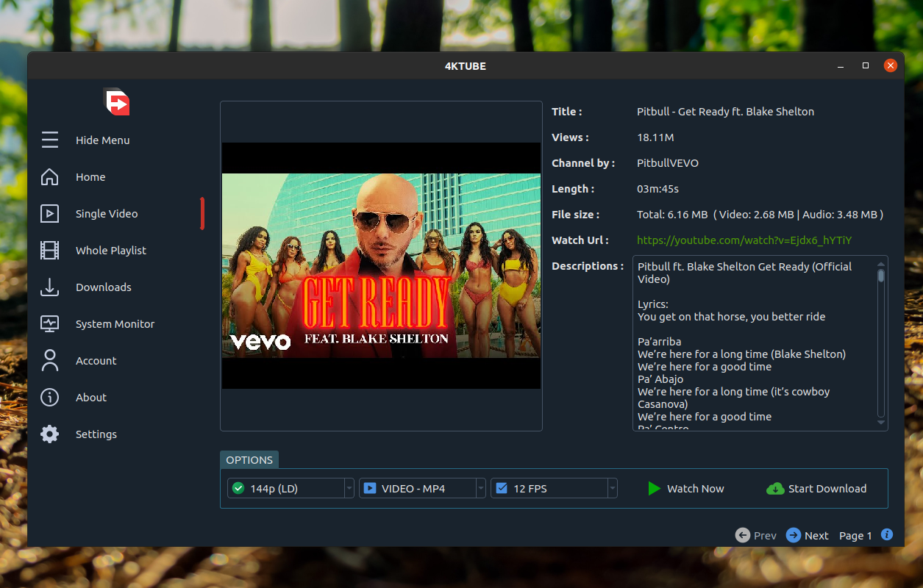923x588 pixels.
Task: Click the green checkmark icon in quality box
Action: pos(238,488)
